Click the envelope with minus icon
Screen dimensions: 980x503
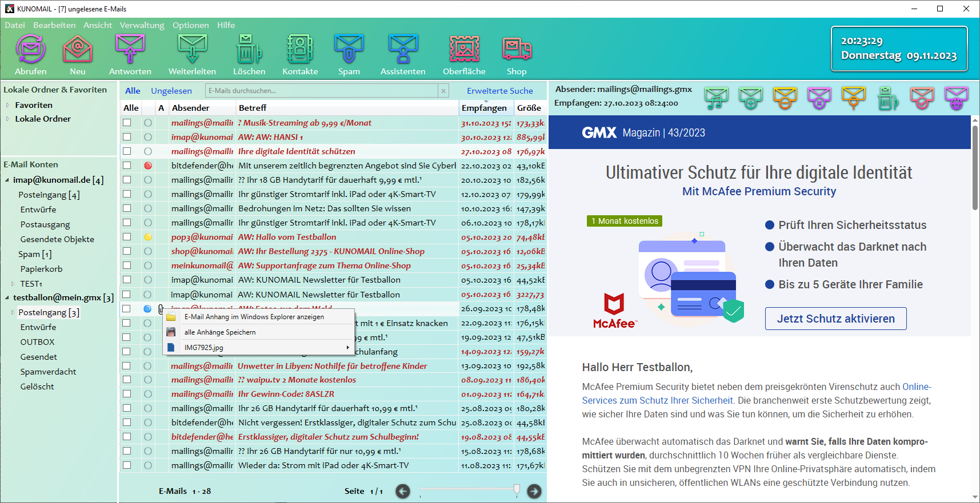pos(785,98)
